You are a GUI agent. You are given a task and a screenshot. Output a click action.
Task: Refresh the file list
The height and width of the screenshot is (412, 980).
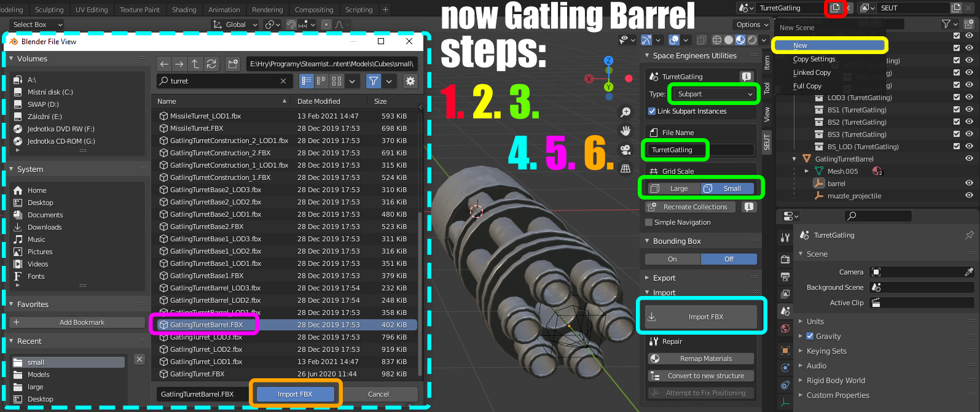click(211, 64)
